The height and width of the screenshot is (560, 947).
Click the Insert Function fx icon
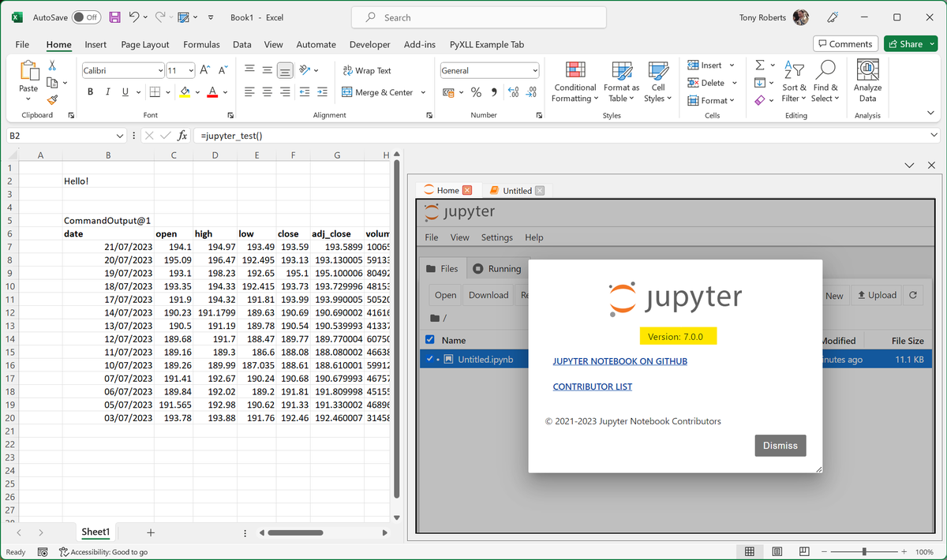182,136
